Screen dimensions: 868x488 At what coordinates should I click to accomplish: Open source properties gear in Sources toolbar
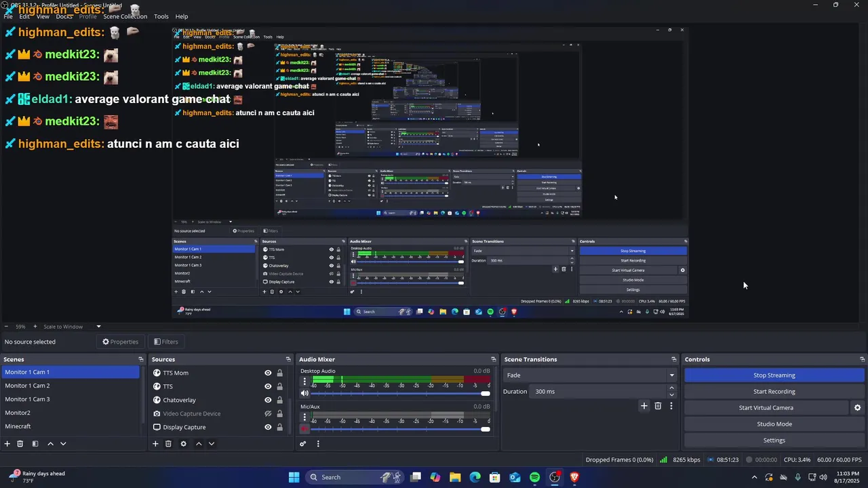click(183, 444)
